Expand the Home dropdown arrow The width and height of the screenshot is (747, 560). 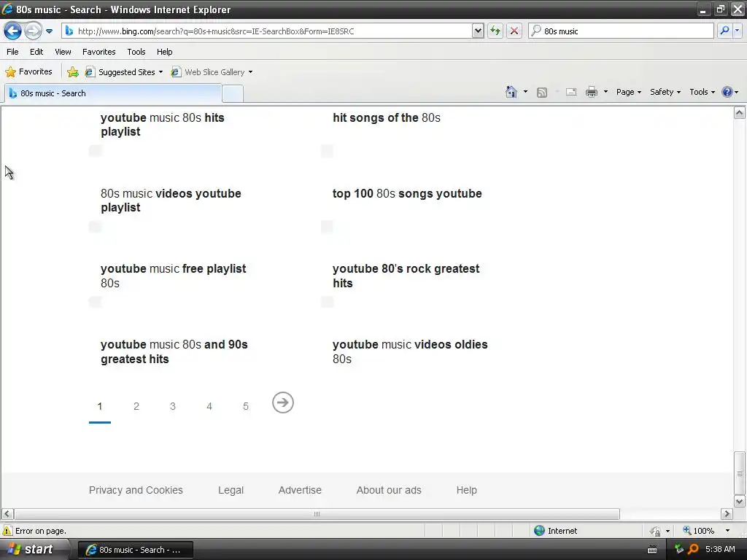(525, 92)
